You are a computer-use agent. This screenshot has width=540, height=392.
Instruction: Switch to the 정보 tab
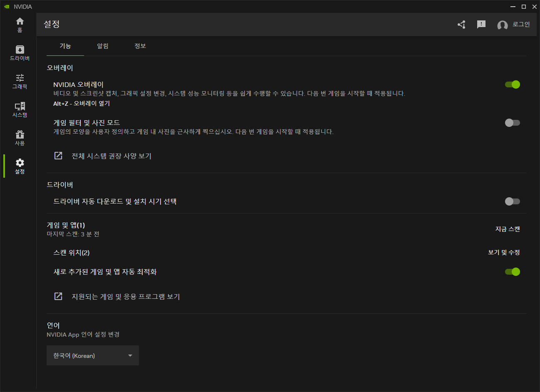[140, 46]
